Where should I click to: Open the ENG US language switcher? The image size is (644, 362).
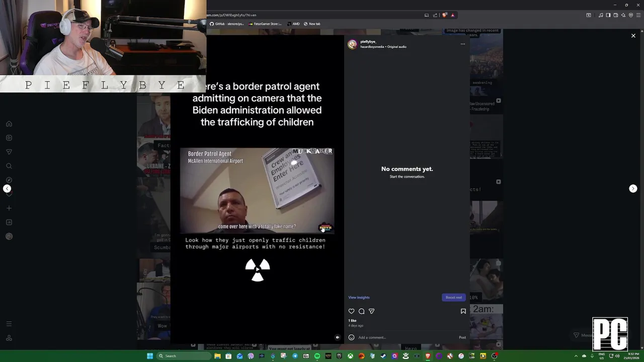[602, 356]
